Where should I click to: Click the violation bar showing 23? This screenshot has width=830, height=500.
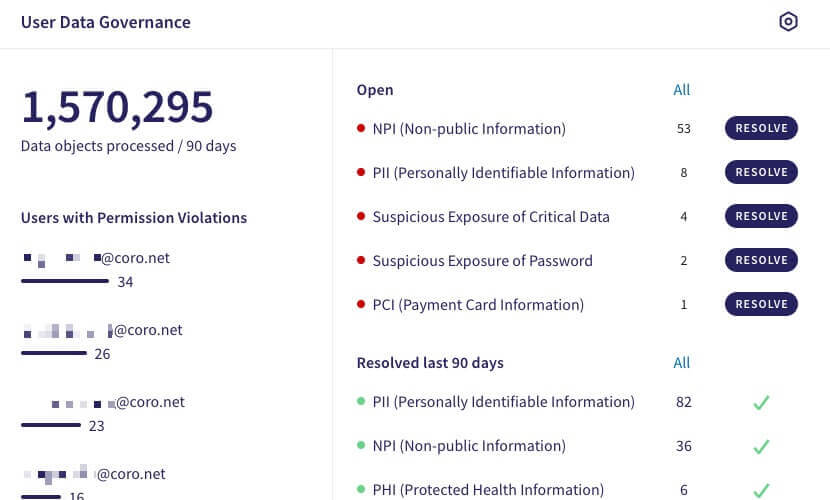51,425
